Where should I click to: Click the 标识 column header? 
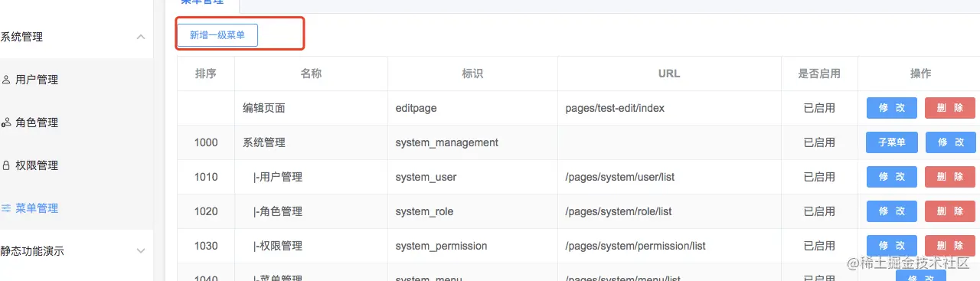coord(472,74)
